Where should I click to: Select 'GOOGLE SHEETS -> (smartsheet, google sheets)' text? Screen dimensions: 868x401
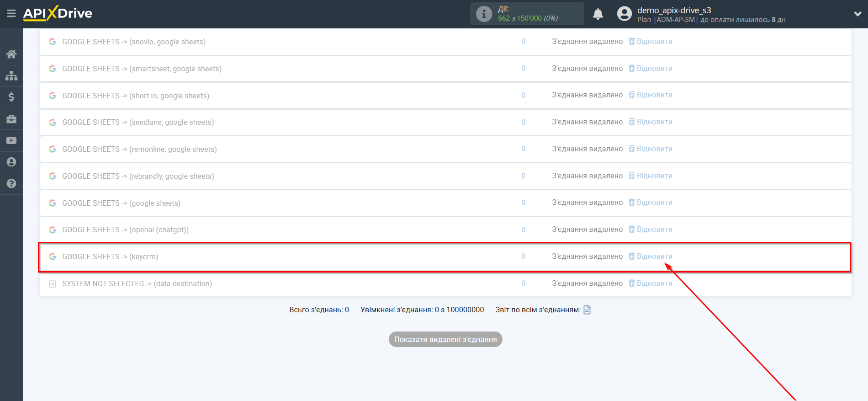(x=142, y=69)
